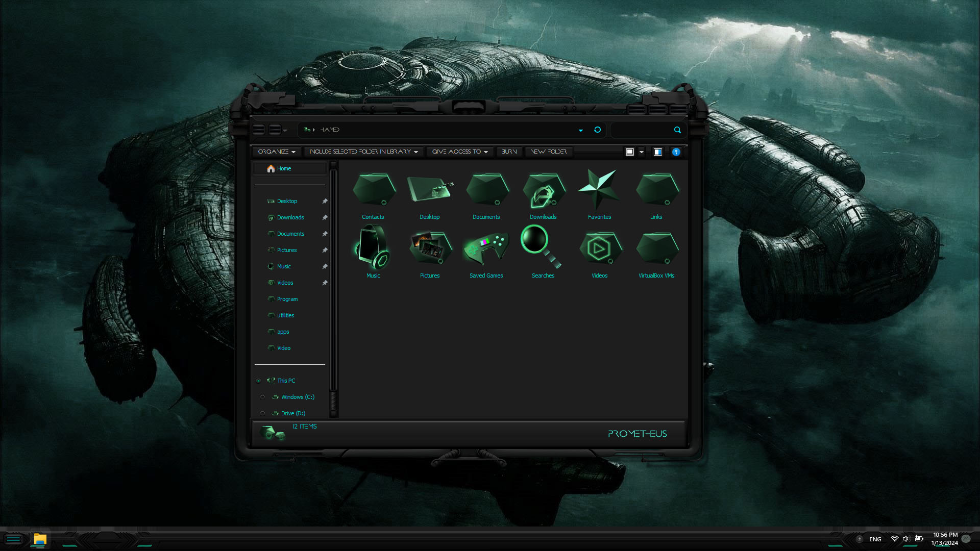The height and width of the screenshot is (551, 980).
Task: Click the refresh icon beside the address bar
Action: tap(597, 130)
